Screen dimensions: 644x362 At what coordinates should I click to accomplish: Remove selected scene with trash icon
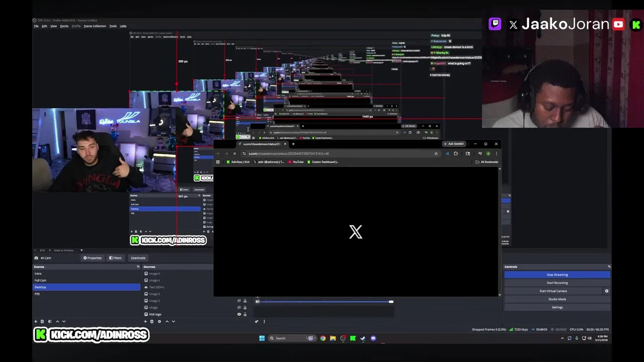(x=42, y=321)
